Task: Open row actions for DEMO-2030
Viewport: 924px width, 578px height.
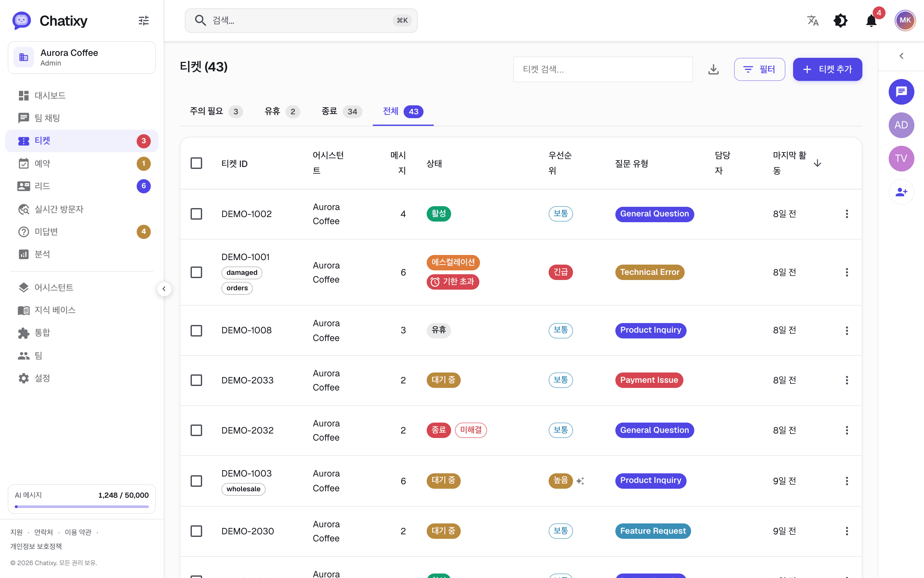Action: 846,531
